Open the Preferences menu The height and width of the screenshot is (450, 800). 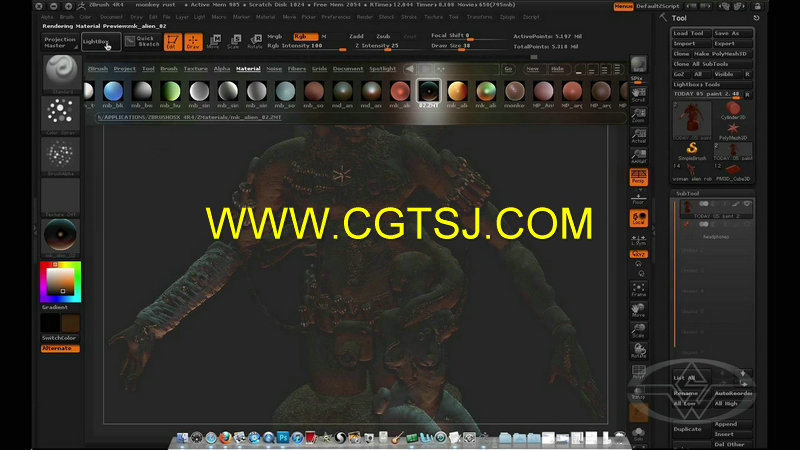[336, 17]
